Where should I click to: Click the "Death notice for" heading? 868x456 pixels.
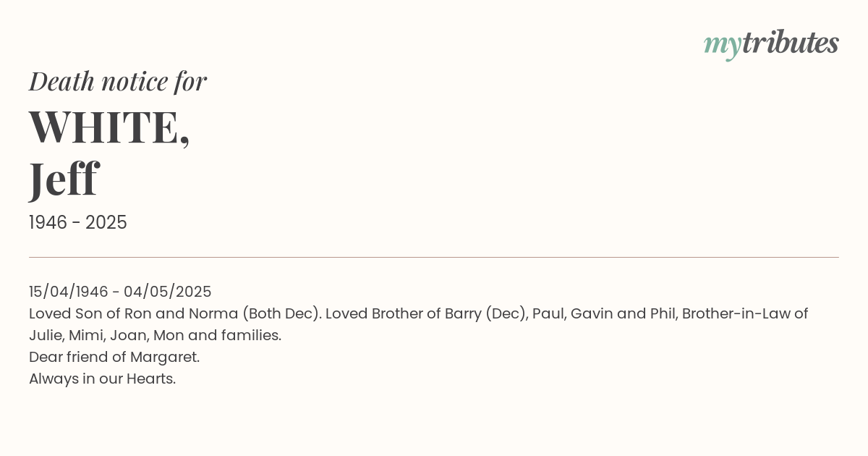[x=118, y=82]
